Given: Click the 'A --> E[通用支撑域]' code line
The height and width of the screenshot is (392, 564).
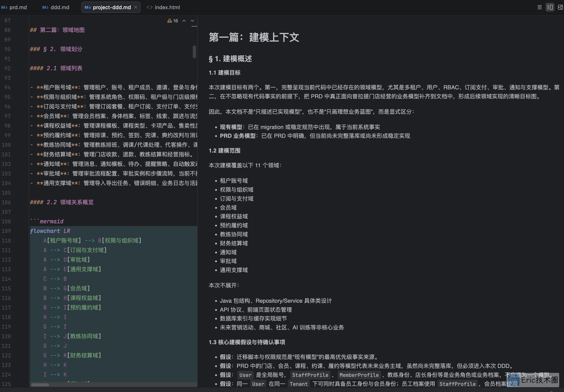Looking at the screenshot, I should pos(72,269).
